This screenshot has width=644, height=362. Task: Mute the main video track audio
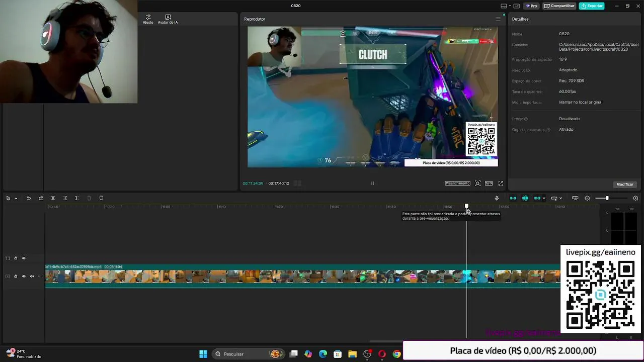pos(32,276)
